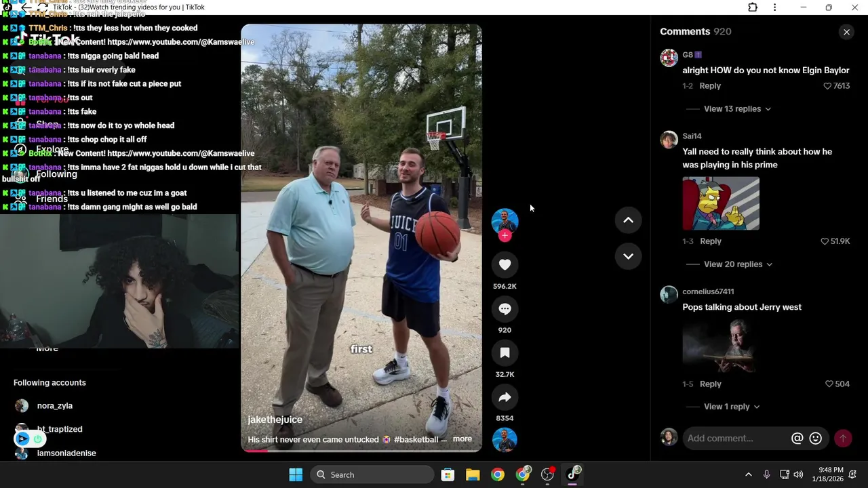Close the Comments panel
Screen dimensions: 868x488
click(x=846, y=32)
